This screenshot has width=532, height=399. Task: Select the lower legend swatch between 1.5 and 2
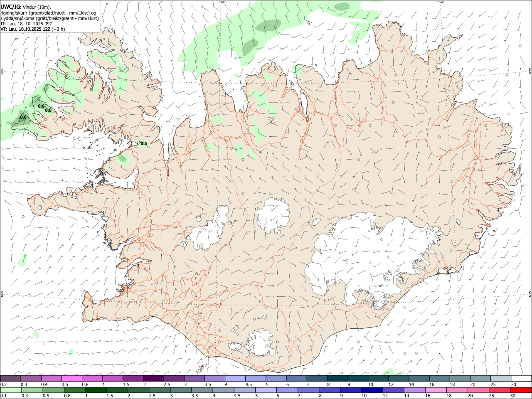tap(117, 390)
